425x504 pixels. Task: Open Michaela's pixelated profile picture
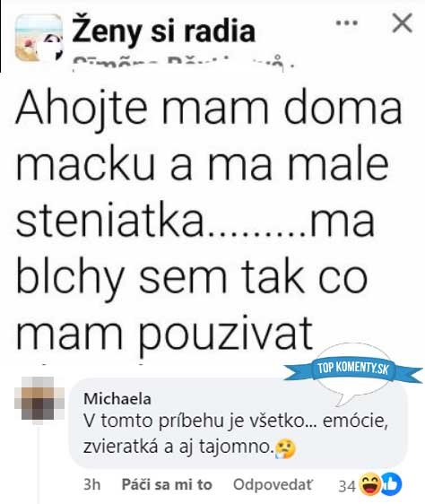point(39,399)
